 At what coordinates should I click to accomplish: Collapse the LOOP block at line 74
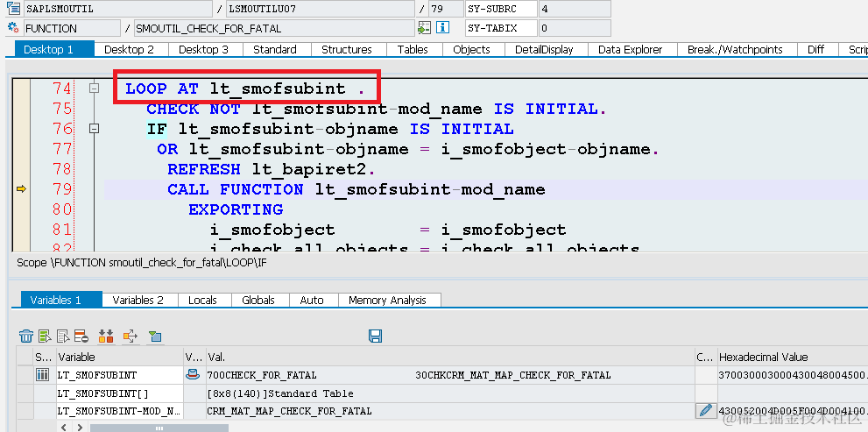[94, 88]
